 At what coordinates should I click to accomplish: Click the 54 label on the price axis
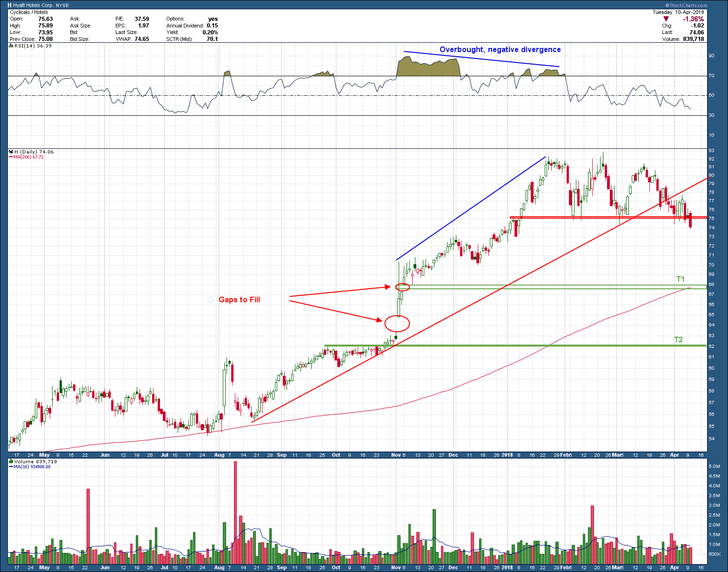click(x=712, y=439)
